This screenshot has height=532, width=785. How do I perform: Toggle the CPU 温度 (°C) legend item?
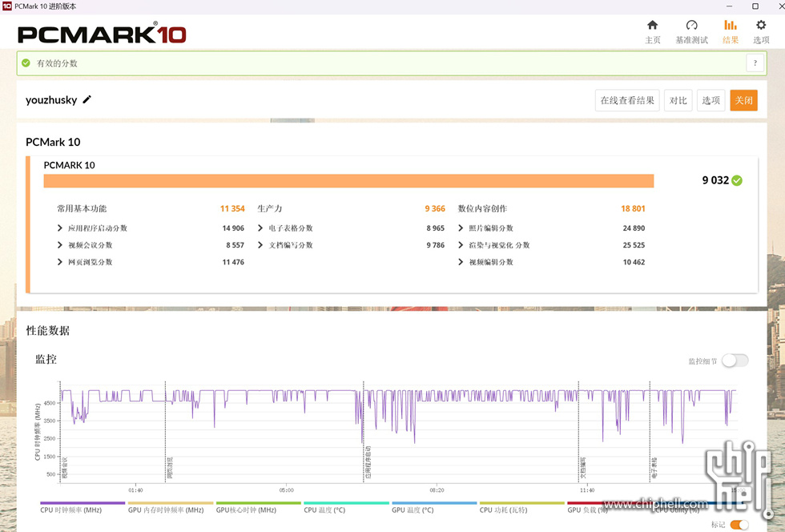point(346,507)
